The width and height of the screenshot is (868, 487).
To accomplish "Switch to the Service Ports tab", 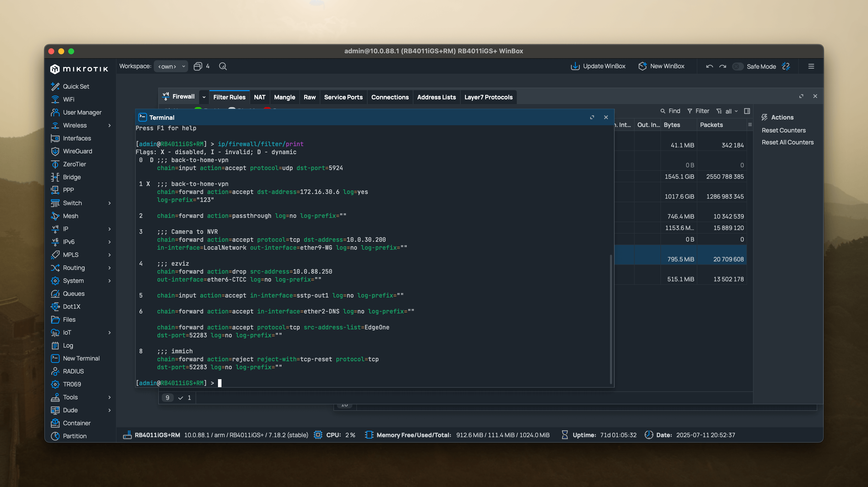I will click(343, 97).
